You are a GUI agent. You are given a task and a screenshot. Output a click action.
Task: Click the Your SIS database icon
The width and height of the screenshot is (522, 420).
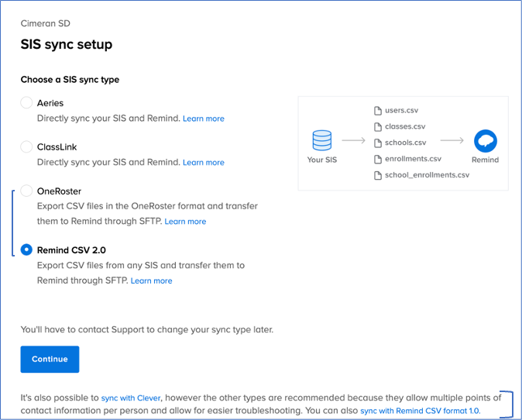click(321, 141)
